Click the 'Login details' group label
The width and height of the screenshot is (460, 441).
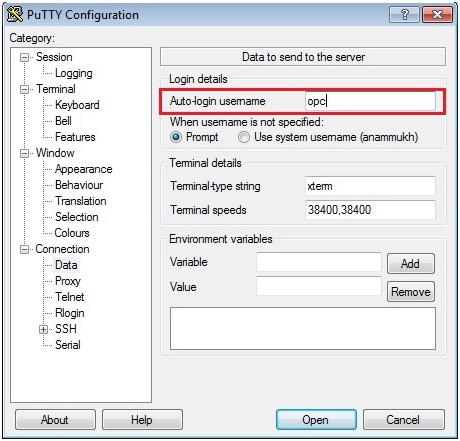pos(198,79)
